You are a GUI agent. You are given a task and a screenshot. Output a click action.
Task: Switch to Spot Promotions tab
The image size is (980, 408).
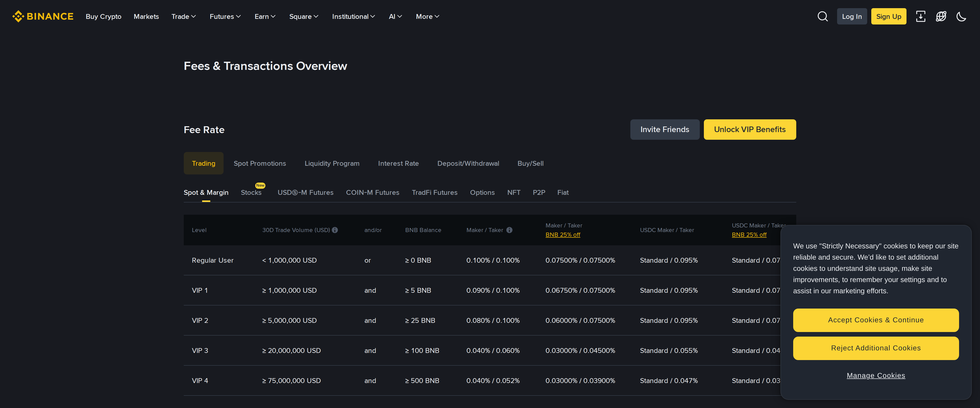[x=260, y=163]
